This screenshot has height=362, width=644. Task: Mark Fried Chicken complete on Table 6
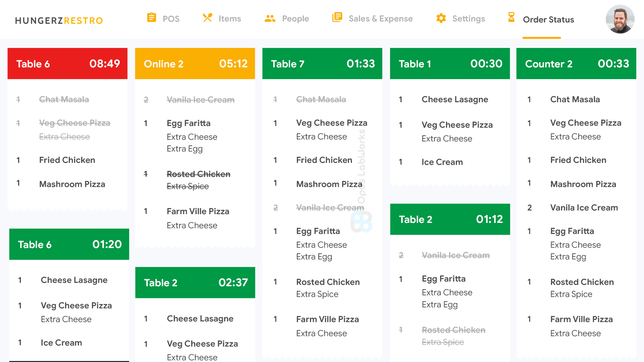pos(67,160)
